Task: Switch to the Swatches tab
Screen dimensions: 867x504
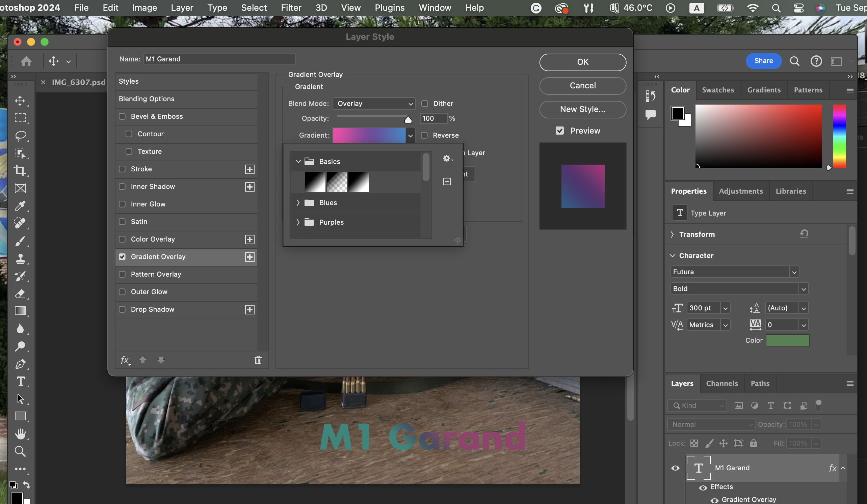Action: [x=718, y=90]
